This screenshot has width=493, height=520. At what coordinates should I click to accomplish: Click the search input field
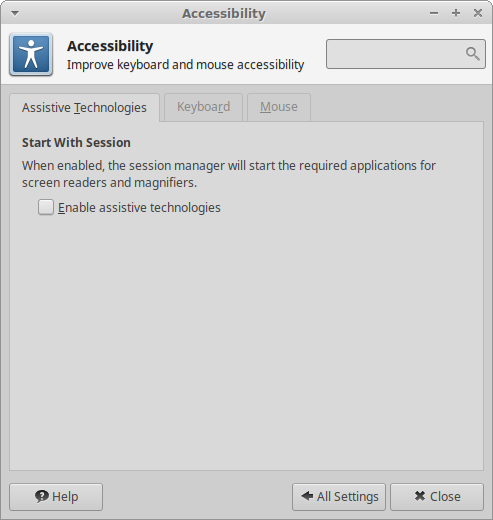coord(406,54)
